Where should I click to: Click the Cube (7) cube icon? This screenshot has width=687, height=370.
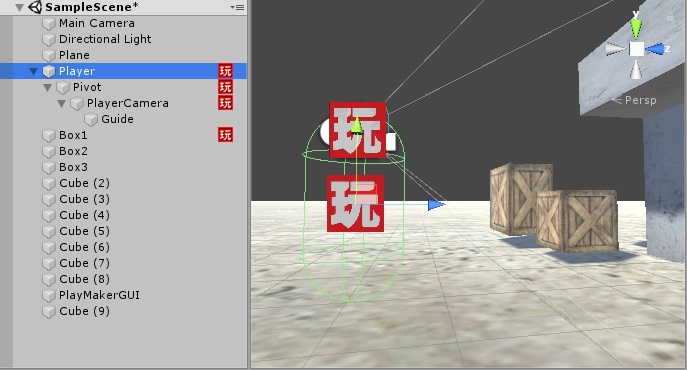49,263
